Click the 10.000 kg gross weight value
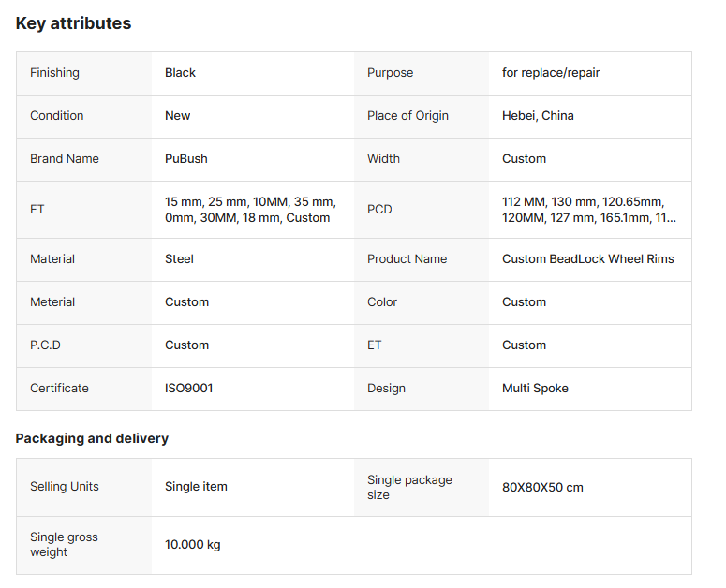 193,545
